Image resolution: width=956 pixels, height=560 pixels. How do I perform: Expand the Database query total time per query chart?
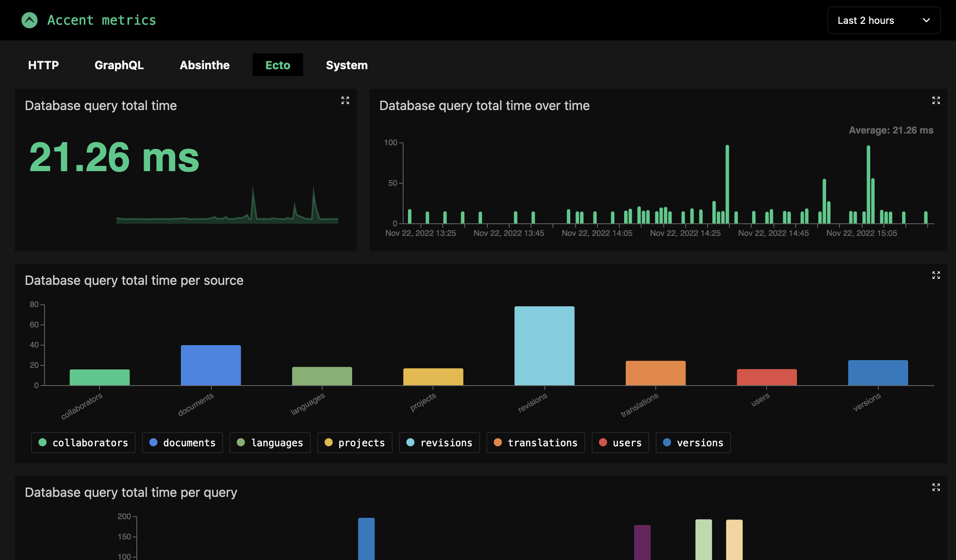point(936,487)
